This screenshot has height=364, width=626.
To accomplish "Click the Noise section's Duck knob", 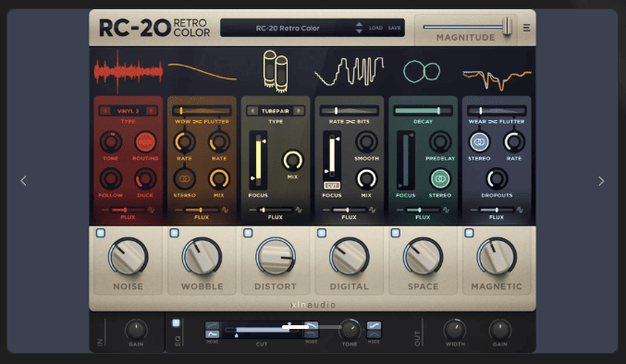I will click(145, 178).
